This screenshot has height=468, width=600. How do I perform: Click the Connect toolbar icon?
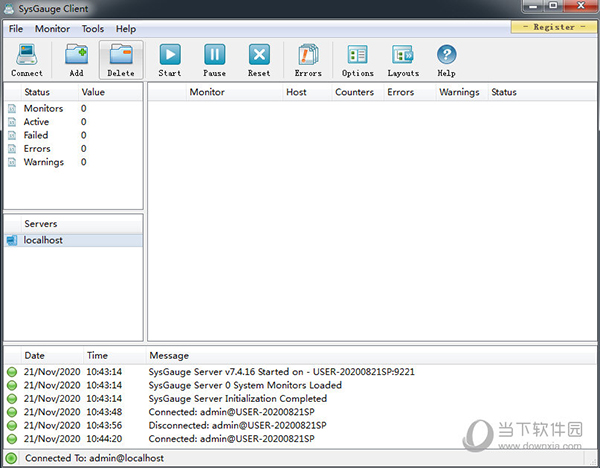(x=26, y=55)
